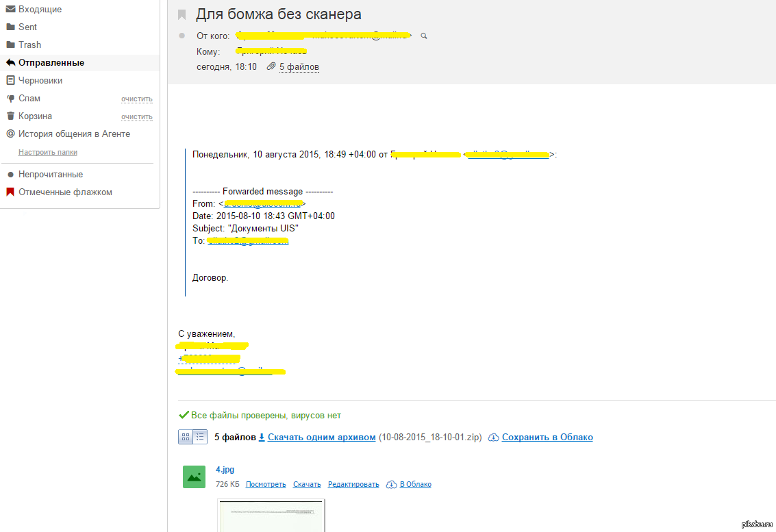Open История общения в Агенте

[x=74, y=134]
